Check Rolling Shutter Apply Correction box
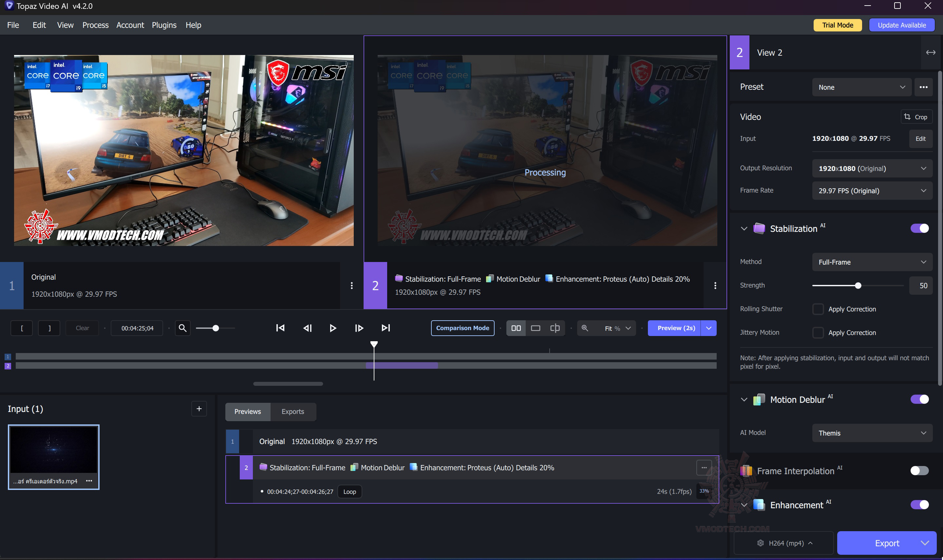Image resolution: width=943 pixels, height=560 pixels. pyautogui.click(x=818, y=309)
